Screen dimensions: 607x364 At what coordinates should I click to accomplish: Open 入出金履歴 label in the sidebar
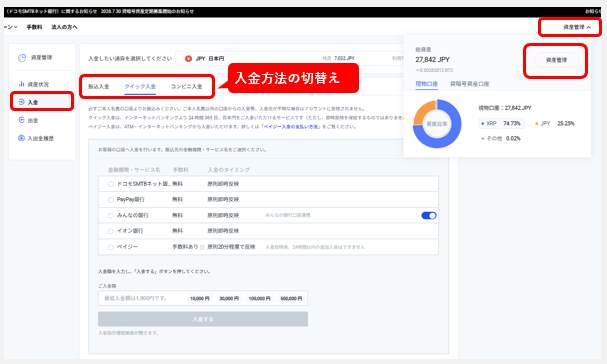41,138
